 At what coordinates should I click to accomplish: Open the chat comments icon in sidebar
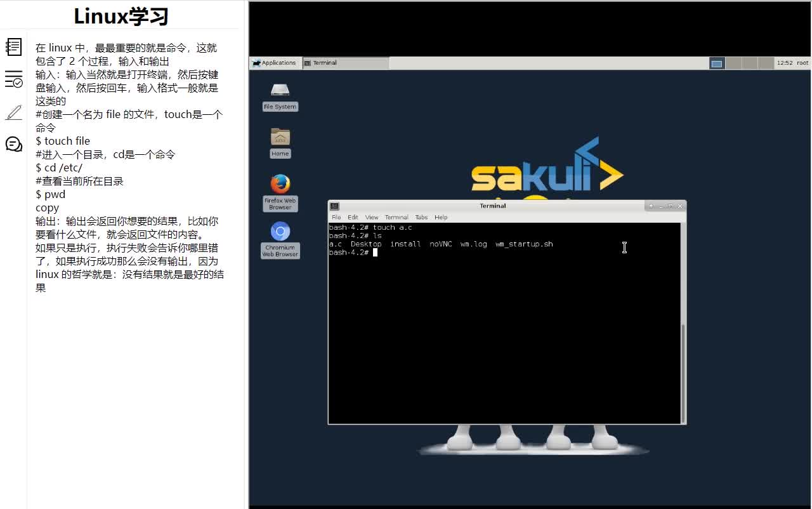click(13, 144)
